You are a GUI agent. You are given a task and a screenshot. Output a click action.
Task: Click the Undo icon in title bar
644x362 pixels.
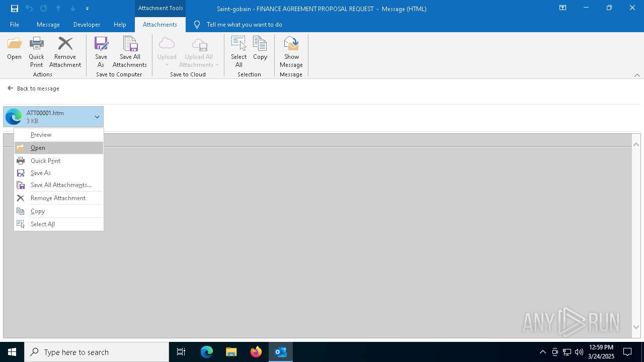pyautogui.click(x=29, y=9)
